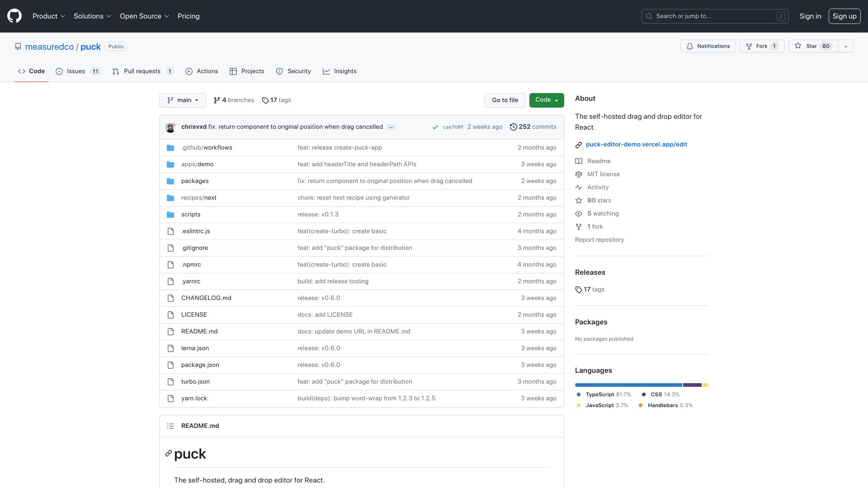
Task: Open the cae760f commit hash
Action: pyautogui.click(x=453, y=127)
